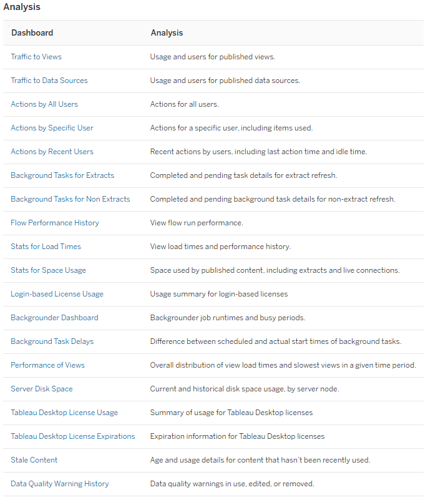The width and height of the screenshot is (448, 500).
Task: Click Background Tasks for Non Extracts
Action: click(x=71, y=199)
